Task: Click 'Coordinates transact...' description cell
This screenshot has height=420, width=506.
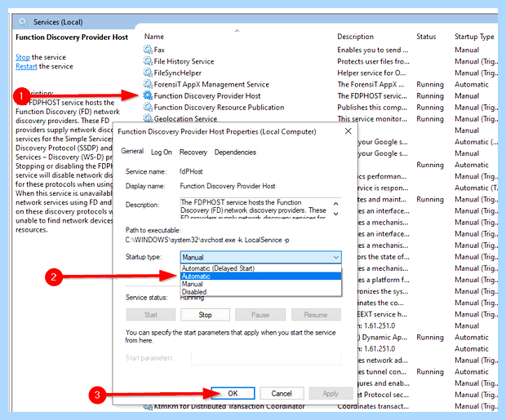Action: coord(373,406)
